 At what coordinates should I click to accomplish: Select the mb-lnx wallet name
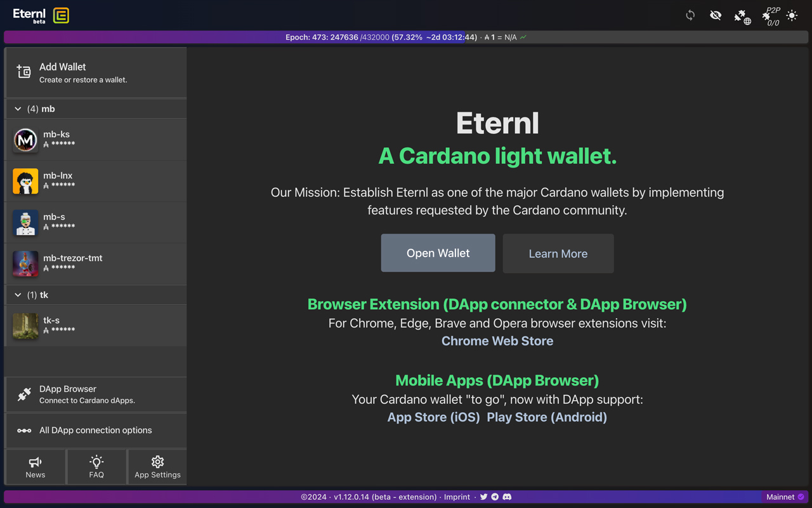tap(58, 175)
